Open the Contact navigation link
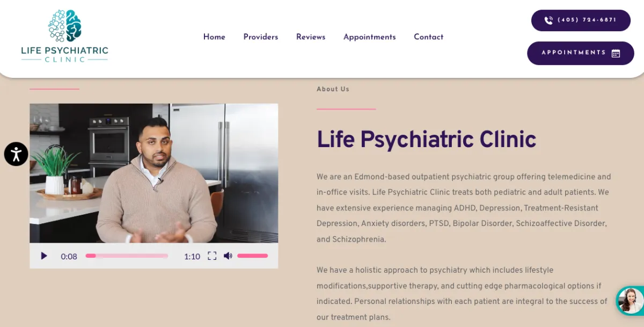The width and height of the screenshot is (644, 327). [429, 37]
